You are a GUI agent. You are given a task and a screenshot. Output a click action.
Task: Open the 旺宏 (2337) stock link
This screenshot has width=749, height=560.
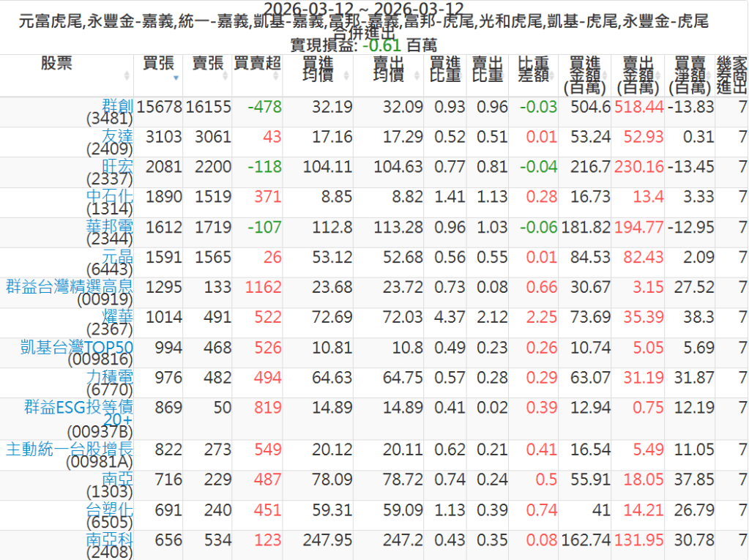click(117, 166)
